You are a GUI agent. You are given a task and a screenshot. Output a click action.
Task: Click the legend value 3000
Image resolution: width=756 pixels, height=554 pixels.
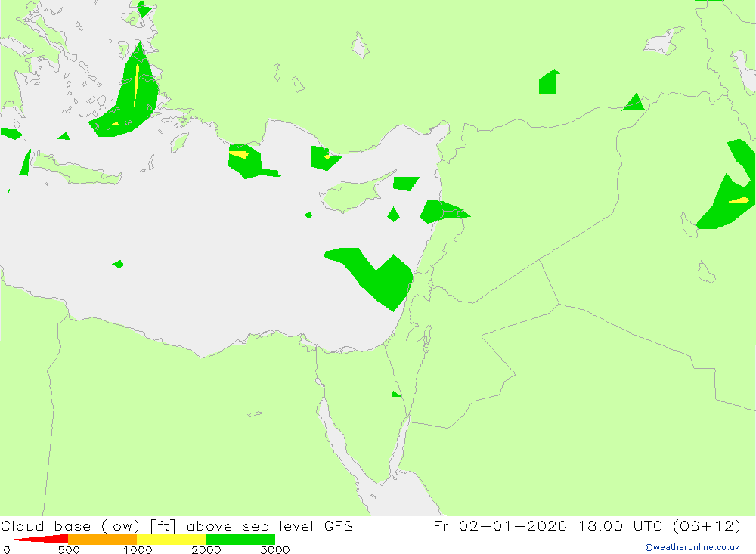(x=275, y=549)
